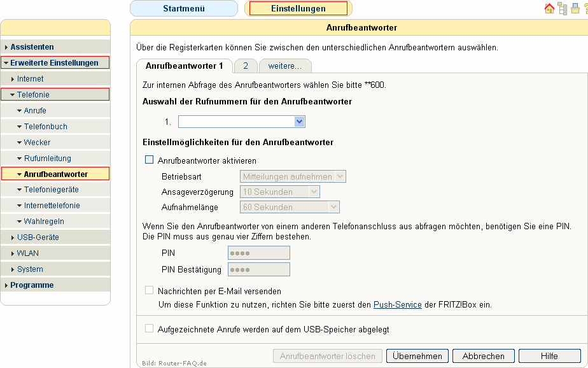588x368 pixels.
Task: Collapse the Telefonie menu section
Action: pos(55,94)
